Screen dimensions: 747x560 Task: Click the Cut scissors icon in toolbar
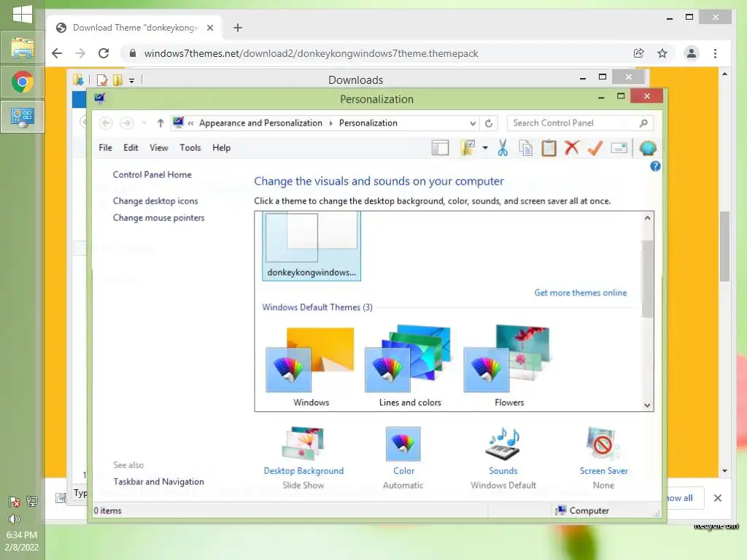tap(503, 148)
